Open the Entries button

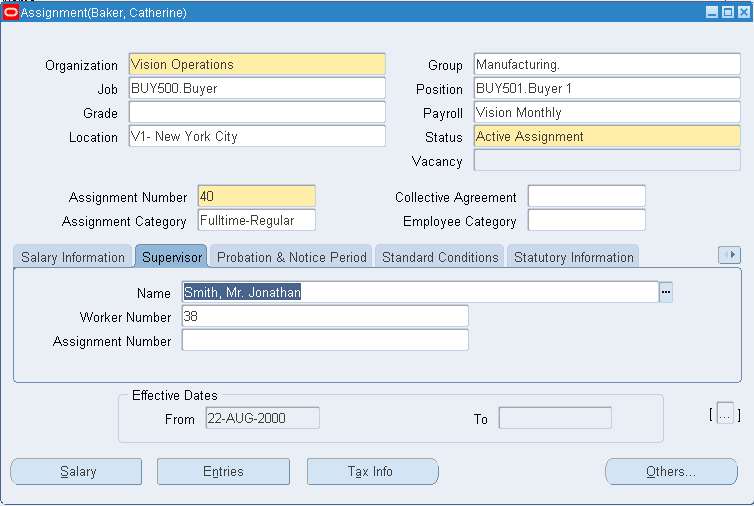(x=223, y=471)
